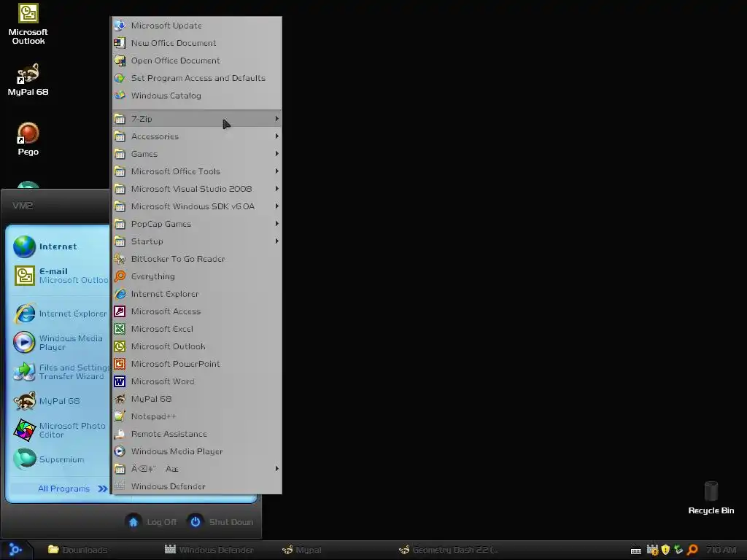The height and width of the screenshot is (560, 747).
Task: Open the MyPal 68 desktop shortcut
Action: pos(28,79)
